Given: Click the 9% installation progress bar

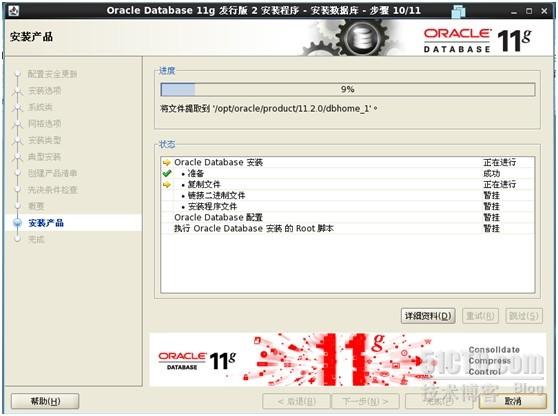Looking at the screenshot, I should [348, 89].
